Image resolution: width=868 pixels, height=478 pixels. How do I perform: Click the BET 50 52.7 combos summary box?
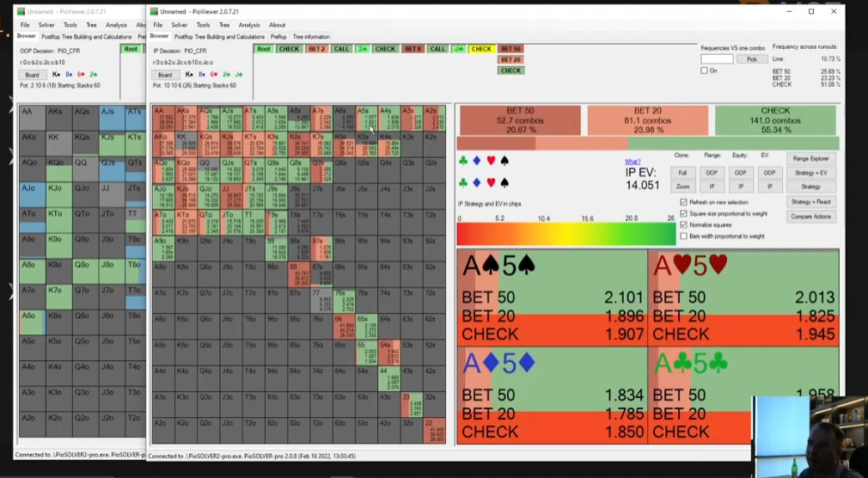[519, 120]
